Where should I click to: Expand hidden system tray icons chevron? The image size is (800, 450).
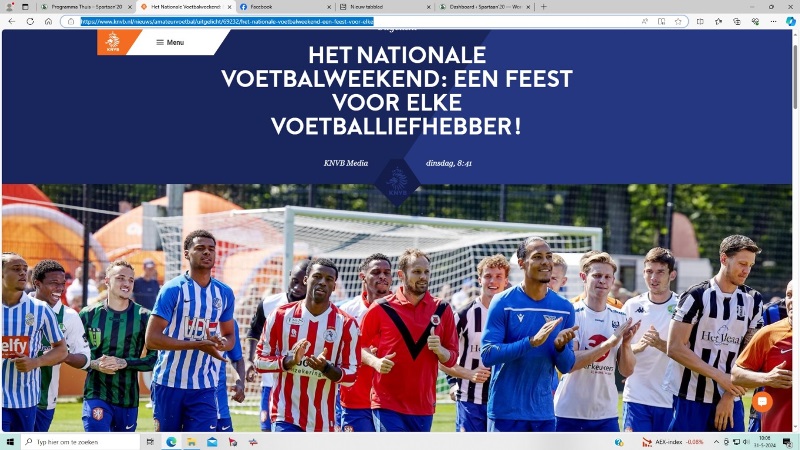[716, 442]
